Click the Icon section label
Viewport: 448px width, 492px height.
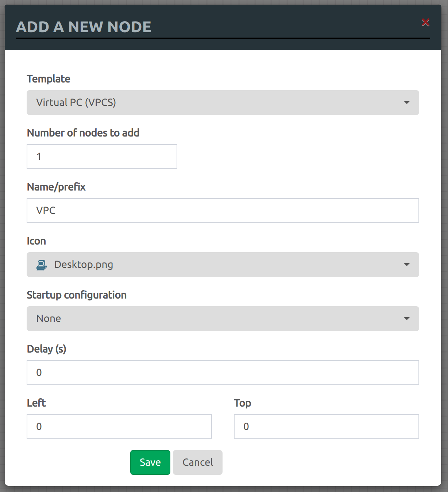coord(36,241)
